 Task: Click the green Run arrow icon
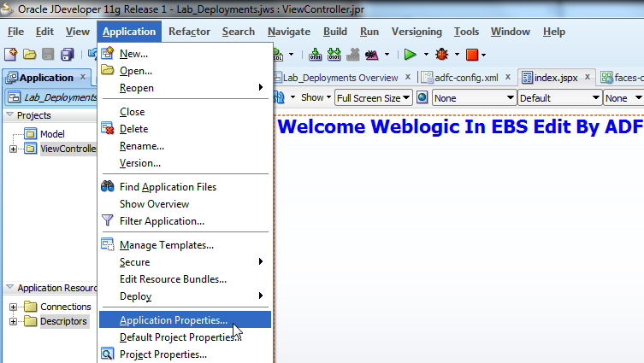click(x=410, y=54)
